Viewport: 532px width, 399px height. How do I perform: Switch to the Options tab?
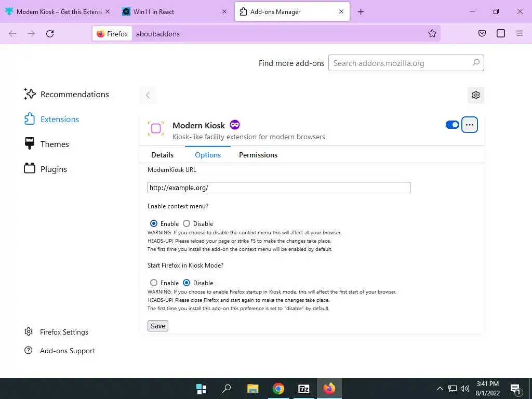click(208, 155)
